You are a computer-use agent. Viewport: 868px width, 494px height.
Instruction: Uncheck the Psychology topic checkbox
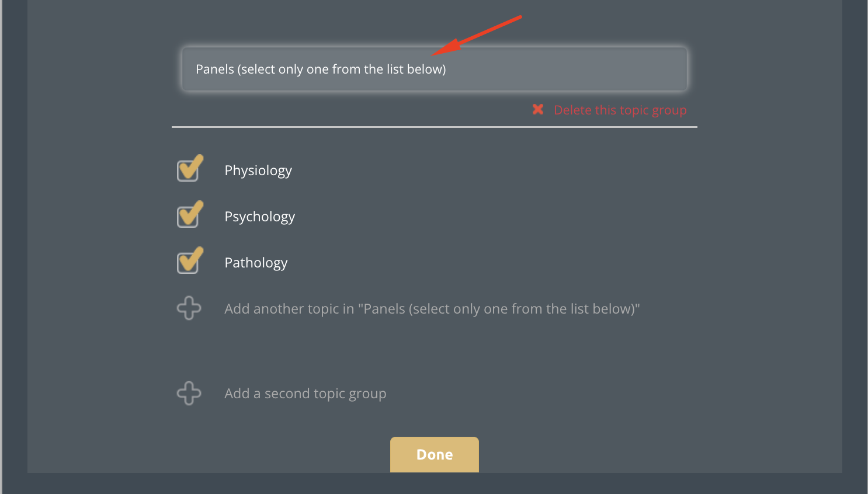188,217
